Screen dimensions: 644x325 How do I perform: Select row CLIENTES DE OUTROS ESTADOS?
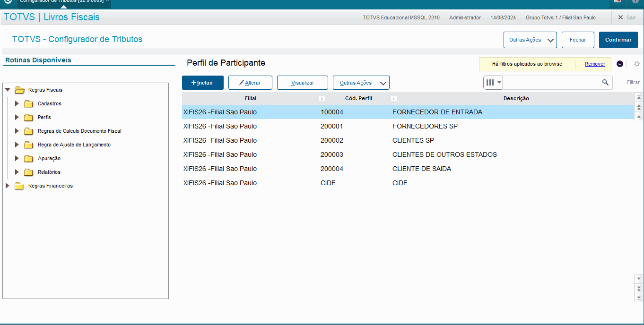pyautogui.click(x=408, y=154)
